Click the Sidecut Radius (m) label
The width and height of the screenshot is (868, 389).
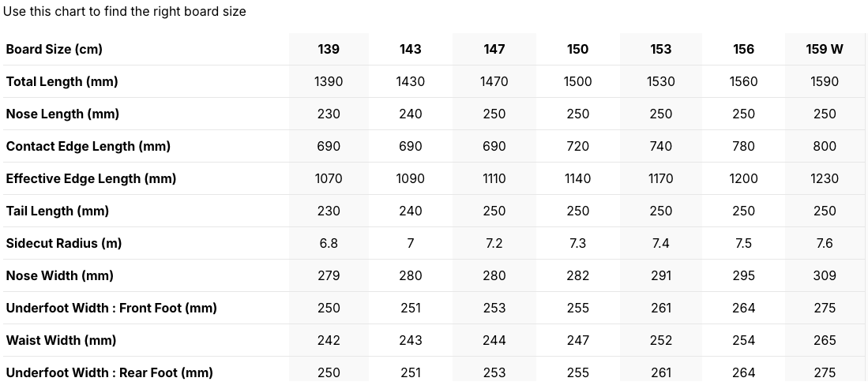[x=64, y=244]
